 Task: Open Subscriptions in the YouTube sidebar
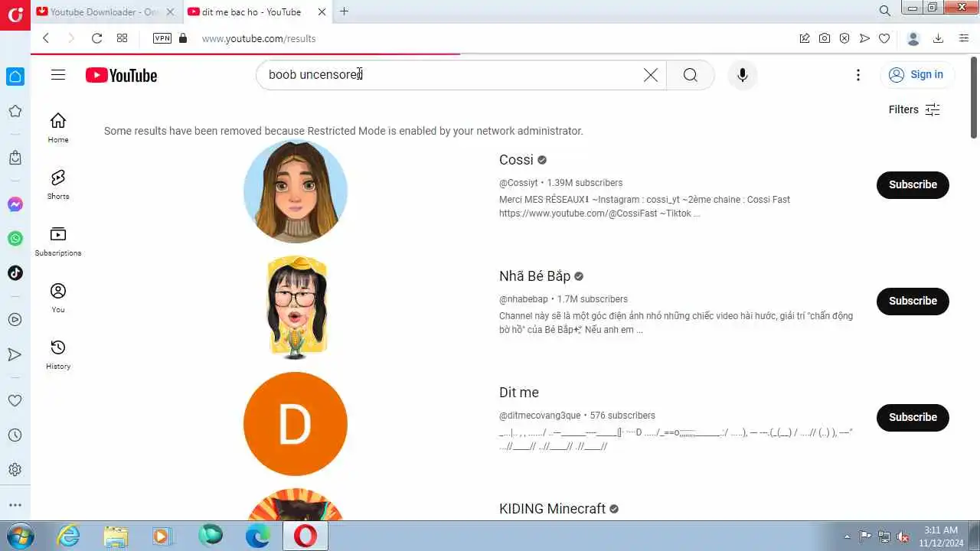[58, 240]
